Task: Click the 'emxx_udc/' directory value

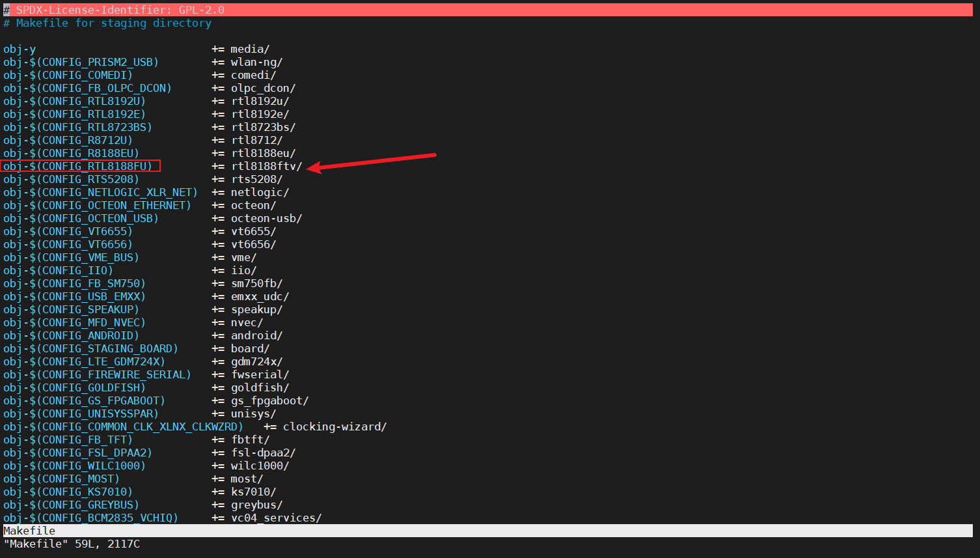Action: (x=260, y=296)
